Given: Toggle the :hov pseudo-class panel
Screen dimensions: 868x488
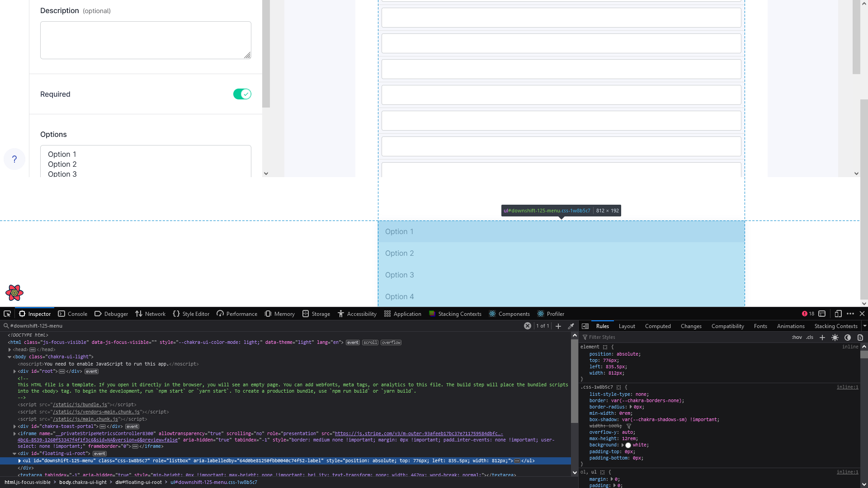Looking at the screenshot, I should coord(797,337).
